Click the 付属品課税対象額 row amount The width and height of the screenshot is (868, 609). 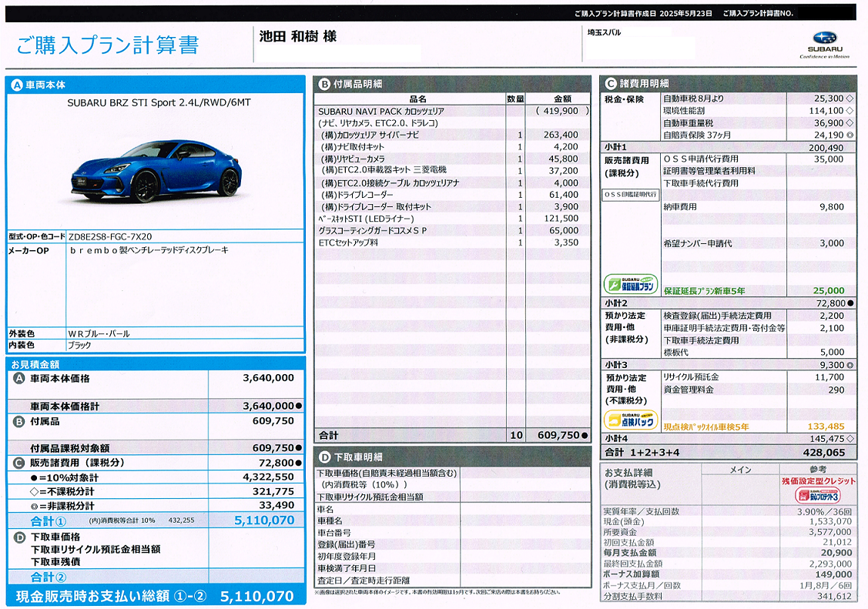pos(273,448)
